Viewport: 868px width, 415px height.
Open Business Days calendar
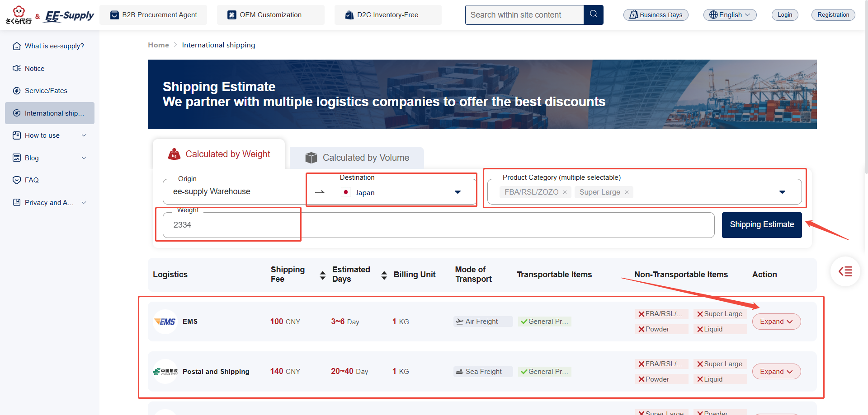coord(656,15)
